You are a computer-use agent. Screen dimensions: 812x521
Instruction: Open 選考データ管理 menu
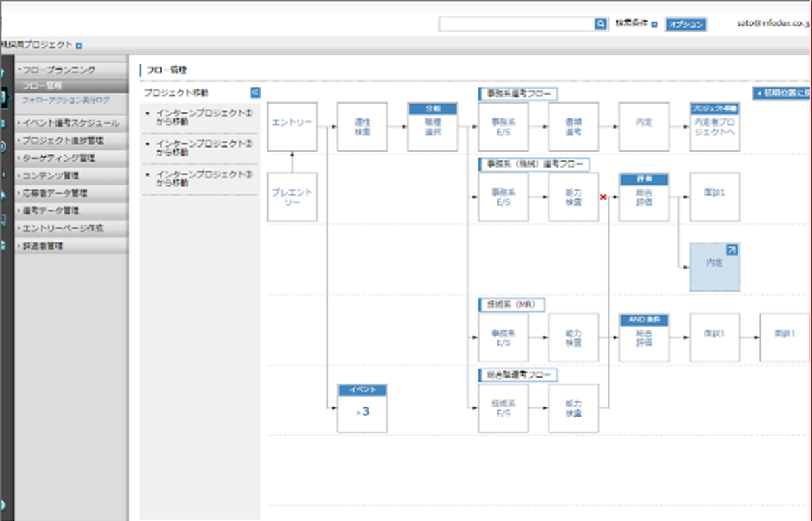coord(72,211)
